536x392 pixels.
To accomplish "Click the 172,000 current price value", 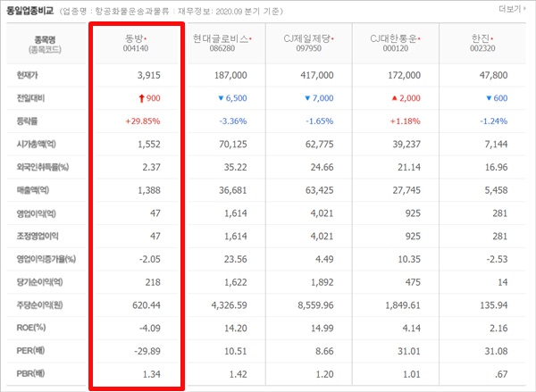I will pos(405,75).
